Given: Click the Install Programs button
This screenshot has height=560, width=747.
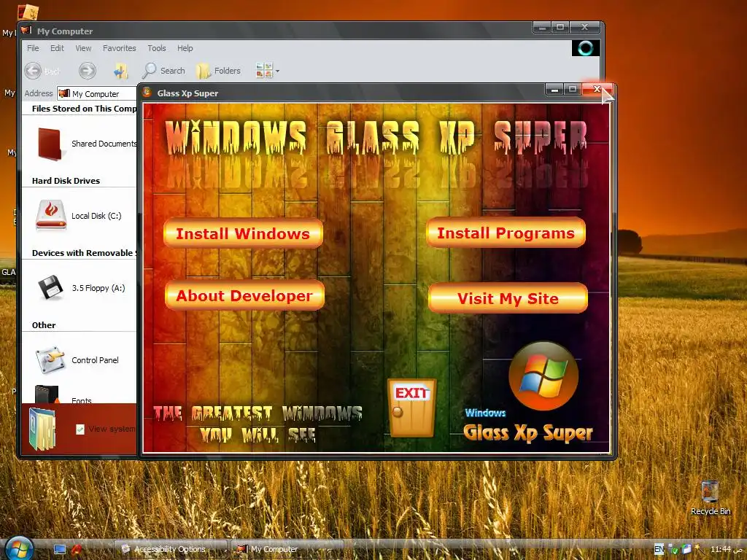Looking at the screenshot, I should (x=506, y=233).
